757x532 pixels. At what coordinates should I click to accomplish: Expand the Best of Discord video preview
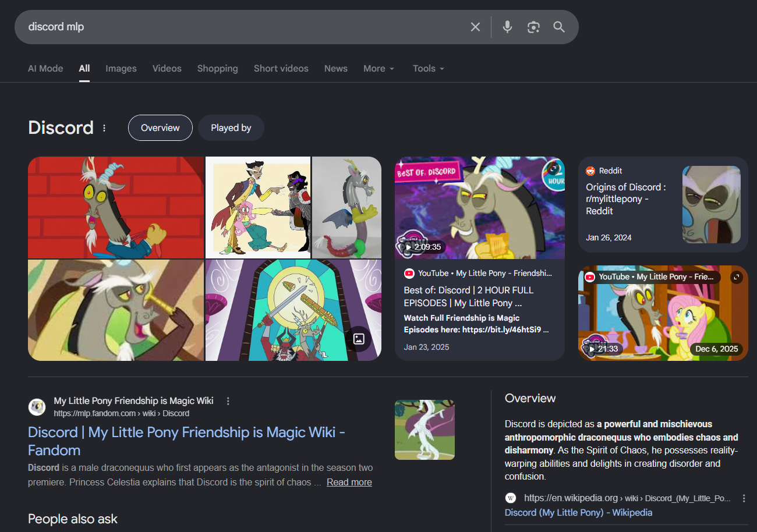(x=553, y=169)
